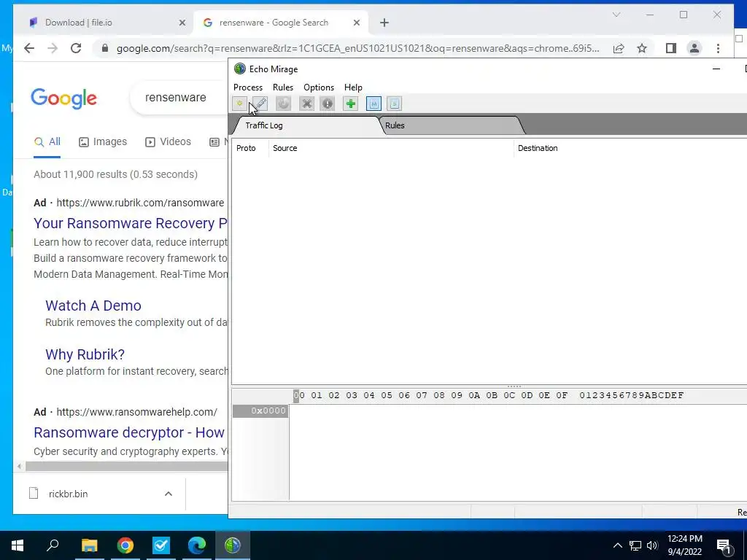Open the Why Rubrik? link
Viewport: 747px width, 560px height.
(x=85, y=354)
